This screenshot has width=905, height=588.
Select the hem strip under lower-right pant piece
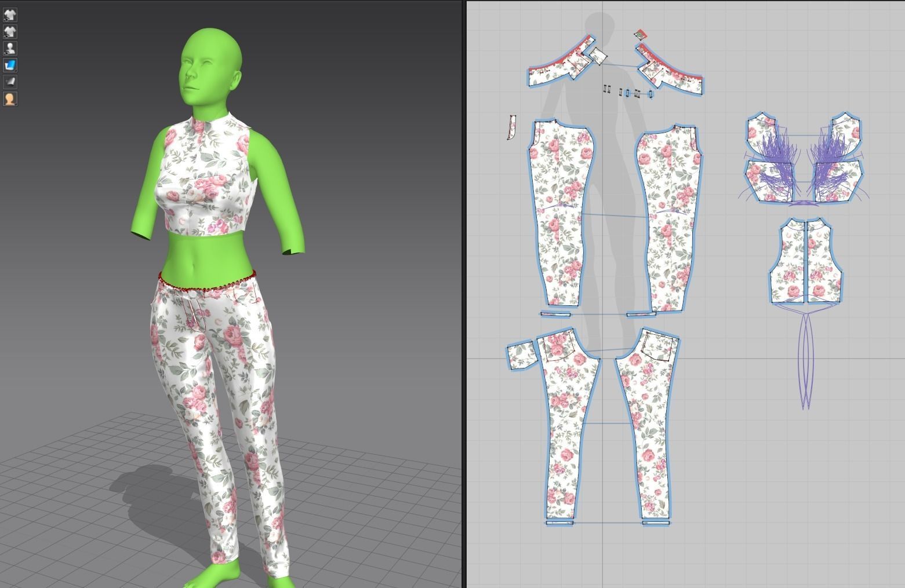pos(656,523)
